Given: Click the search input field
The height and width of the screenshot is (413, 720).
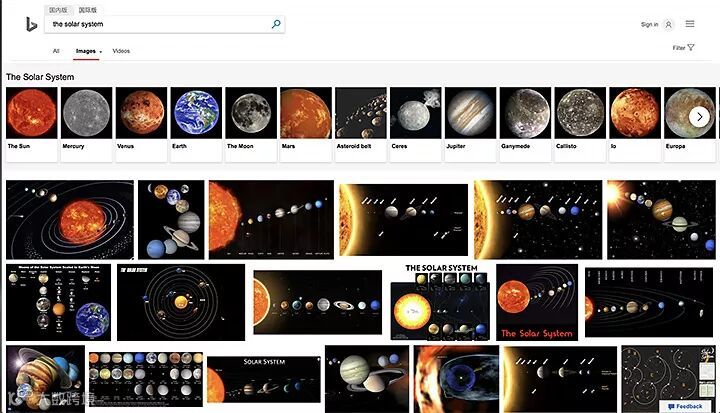Looking at the screenshot, I should pos(158,24).
